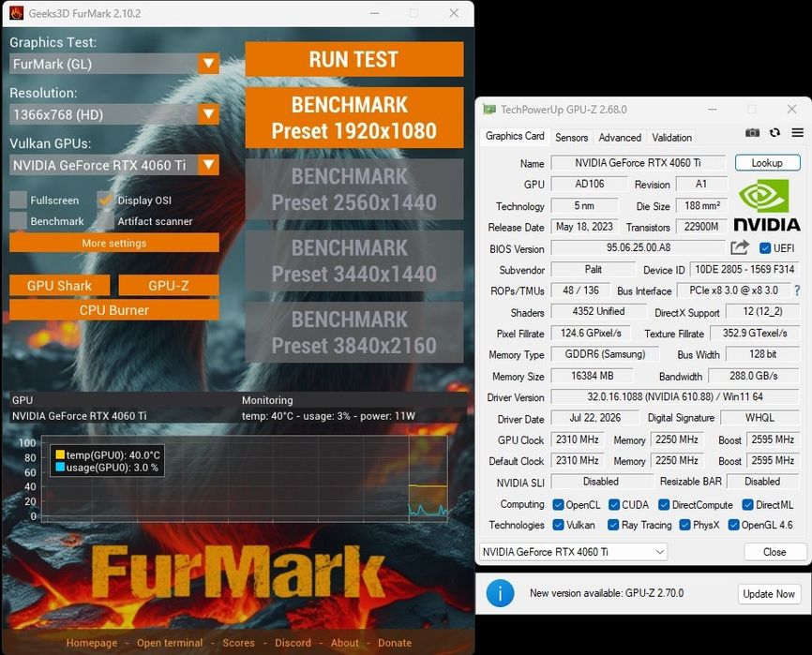Open the Graphics Test dropdown arrow
The height and width of the screenshot is (655, 812).
click(x=209, y=64)
